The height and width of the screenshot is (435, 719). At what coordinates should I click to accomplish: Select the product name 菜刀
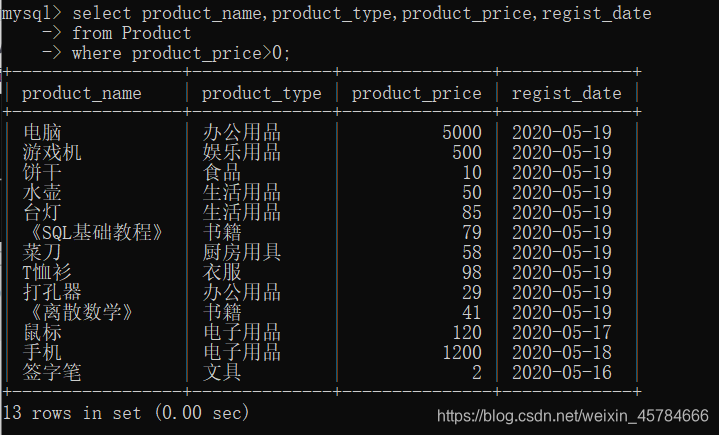pyautogui.click(x=42, y=253)
